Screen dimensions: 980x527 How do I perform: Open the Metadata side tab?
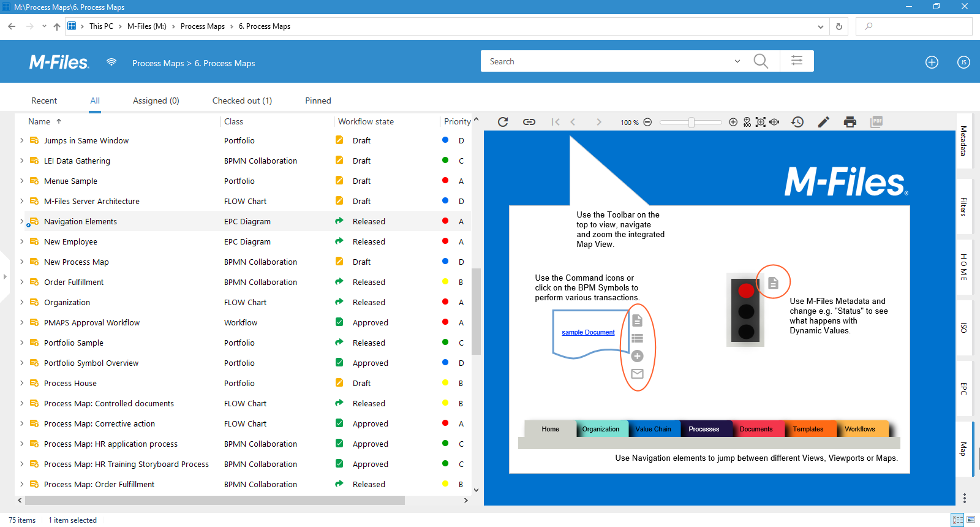963,141
